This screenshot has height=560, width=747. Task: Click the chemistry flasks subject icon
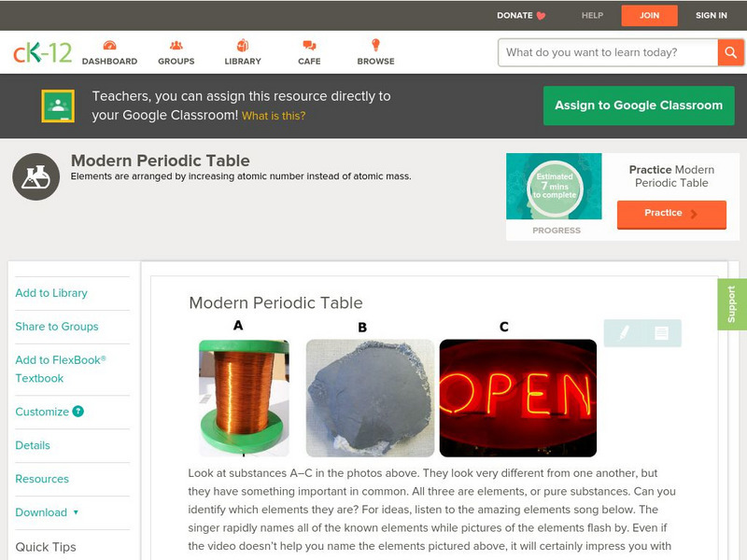pos(36,176)
